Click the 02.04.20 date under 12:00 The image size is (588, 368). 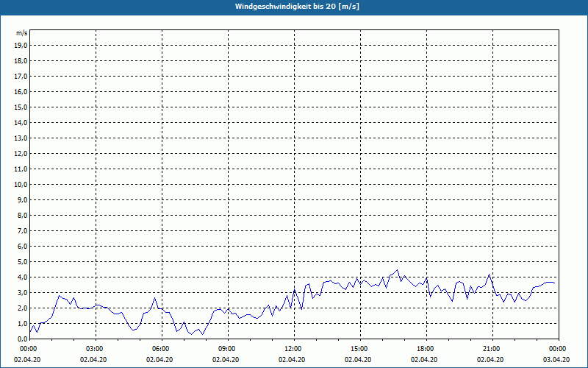click(293, 360)
